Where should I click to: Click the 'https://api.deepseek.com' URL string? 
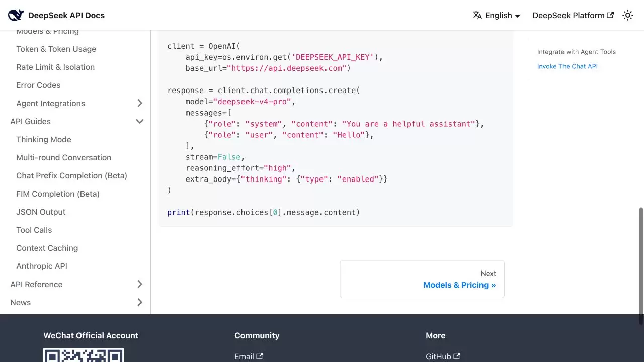tap(287, 68)
